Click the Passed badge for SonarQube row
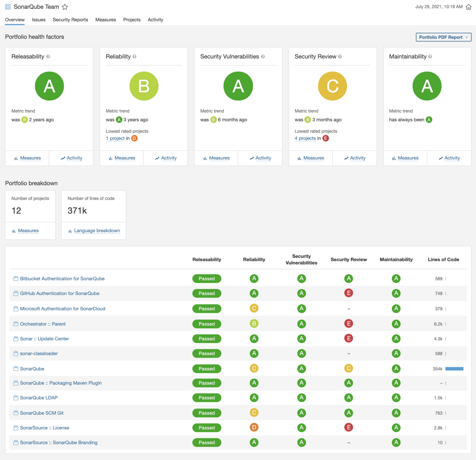 pyautogui.click(x=207, y=369)
